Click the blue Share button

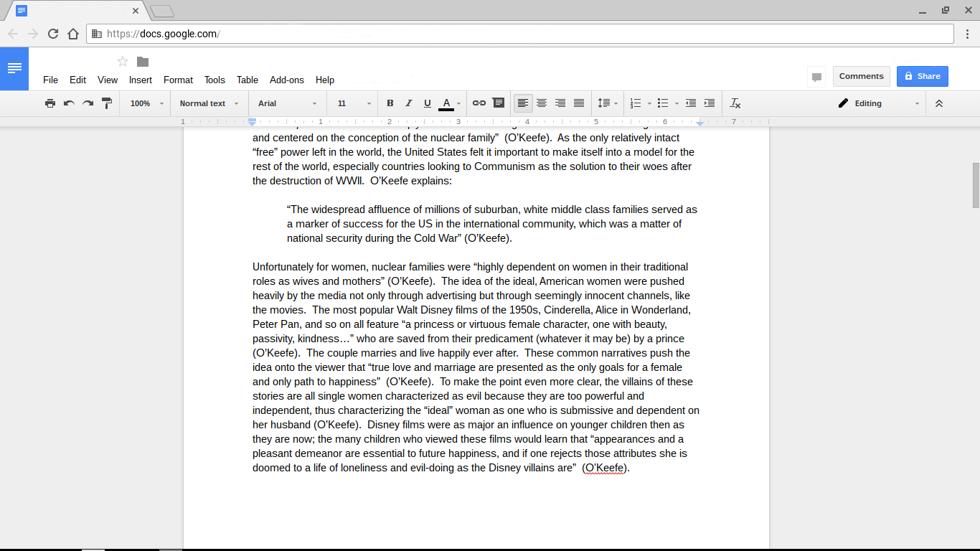point(922,76)
